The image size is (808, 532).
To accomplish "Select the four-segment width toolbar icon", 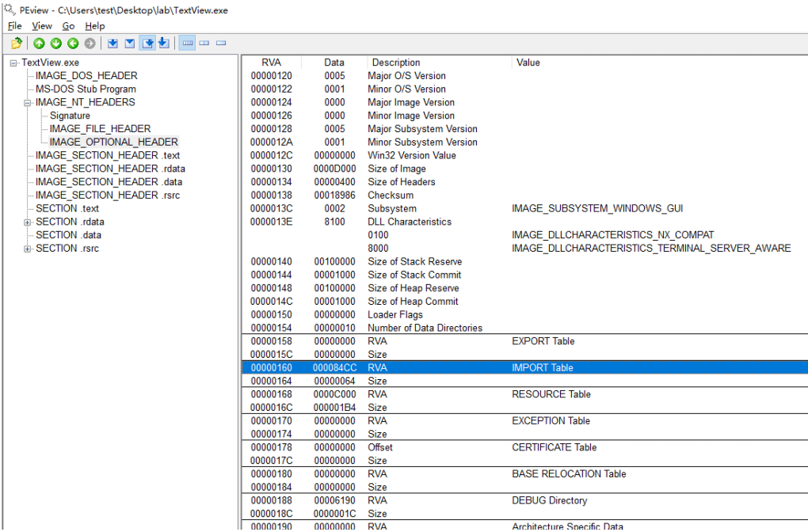I will point(188,44).
